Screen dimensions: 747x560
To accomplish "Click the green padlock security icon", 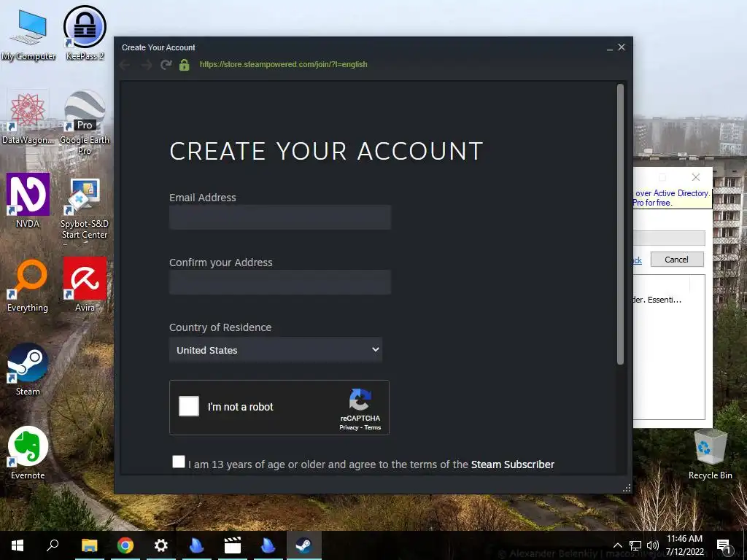I will (185, 65).
